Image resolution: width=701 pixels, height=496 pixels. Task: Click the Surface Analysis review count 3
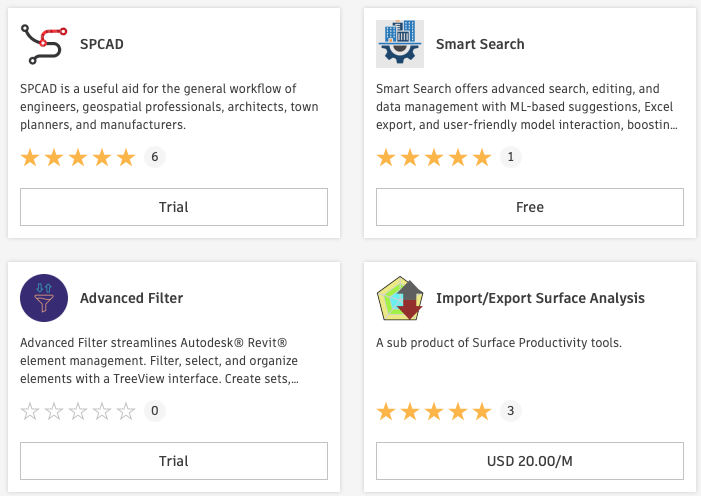510,411
